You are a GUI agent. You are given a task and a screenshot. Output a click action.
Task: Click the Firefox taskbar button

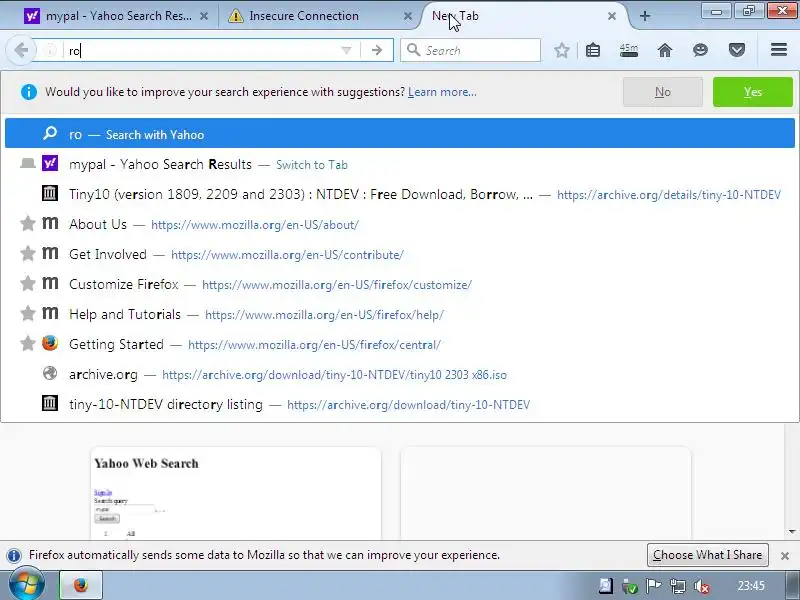click(x=81, y=585)
